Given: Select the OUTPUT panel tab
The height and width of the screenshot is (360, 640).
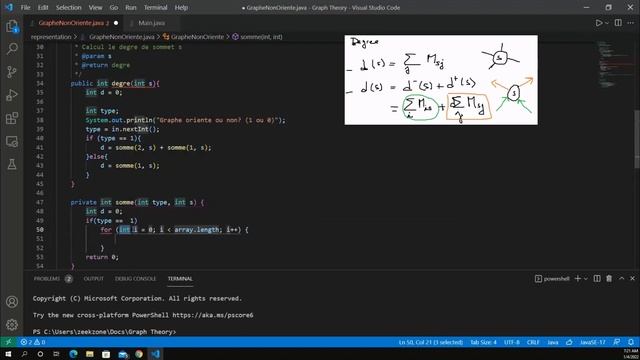Looking at the screenshot, I should point(93,279).
